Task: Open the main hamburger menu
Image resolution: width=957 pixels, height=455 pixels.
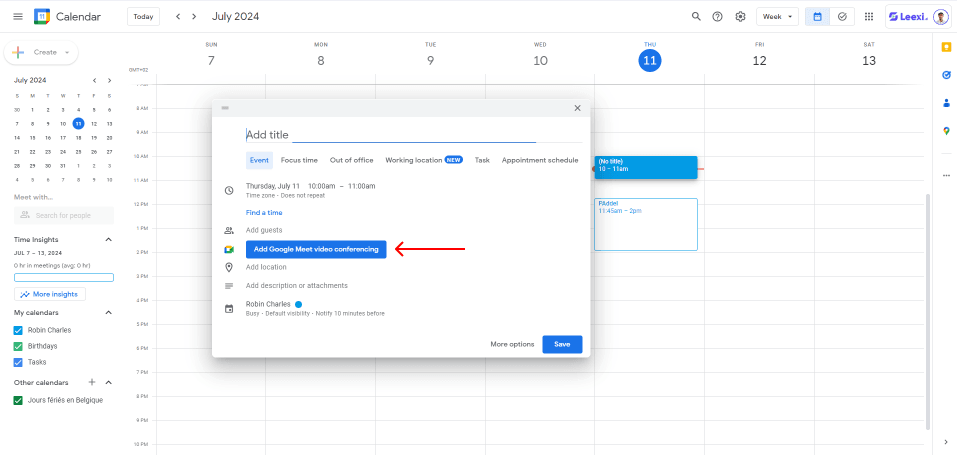Action: click(18, 16)
